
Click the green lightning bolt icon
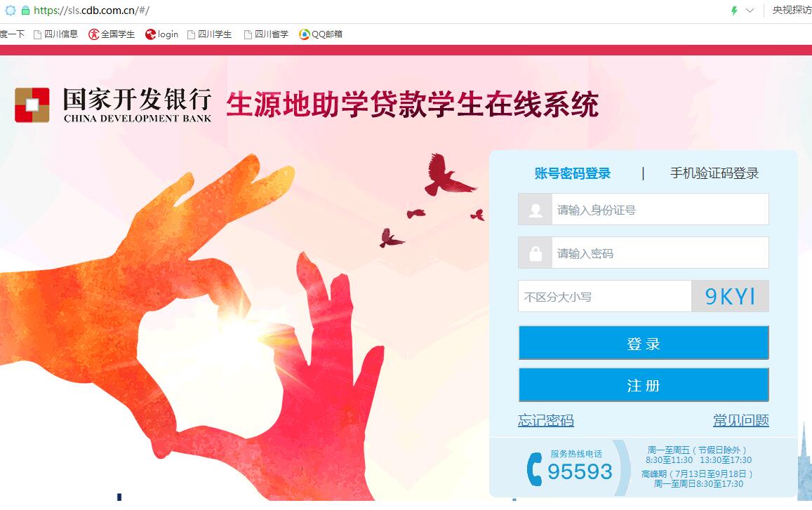(x=734, y=11)
